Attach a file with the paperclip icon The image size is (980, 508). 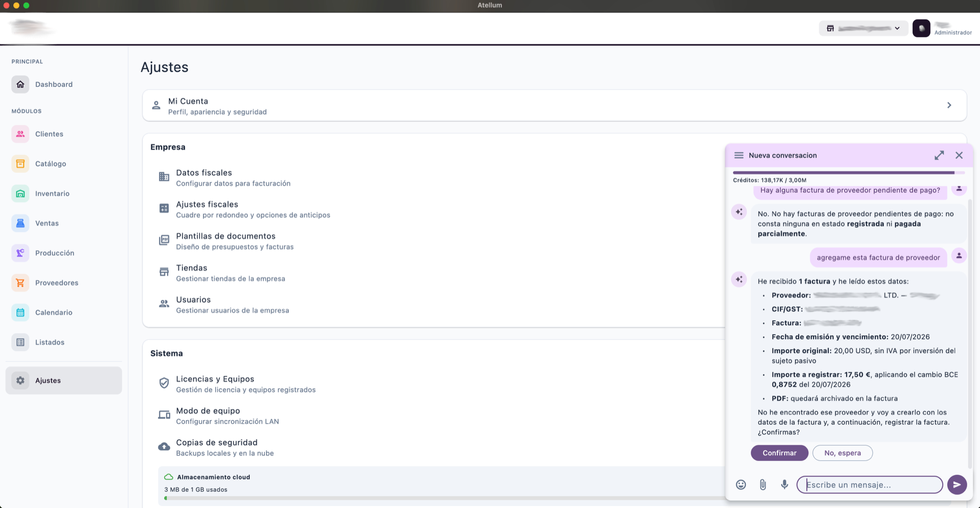tap(763, 484)
